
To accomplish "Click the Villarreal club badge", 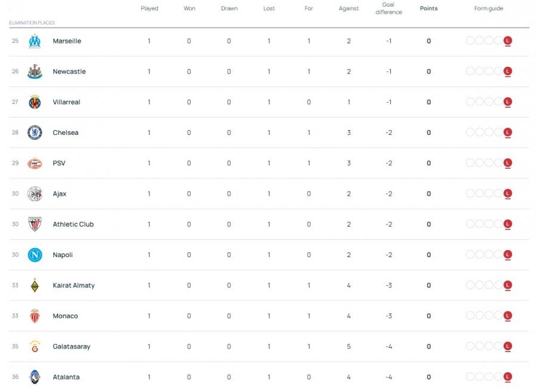I will coord(35,102).
